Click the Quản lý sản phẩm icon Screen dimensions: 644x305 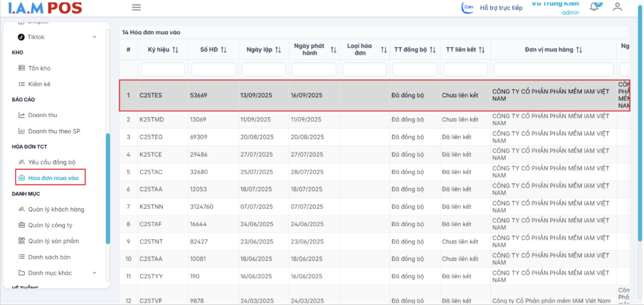click(22, 241)
